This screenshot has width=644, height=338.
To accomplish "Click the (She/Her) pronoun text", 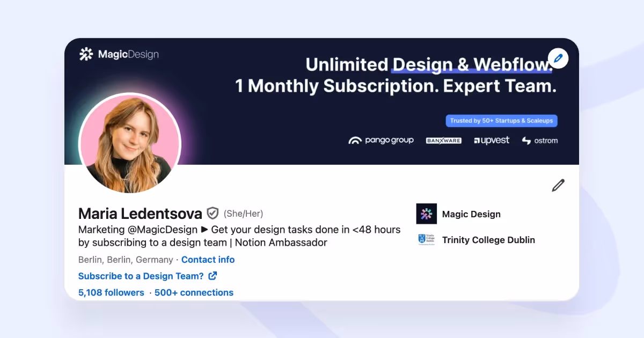I will coord(243,214).
